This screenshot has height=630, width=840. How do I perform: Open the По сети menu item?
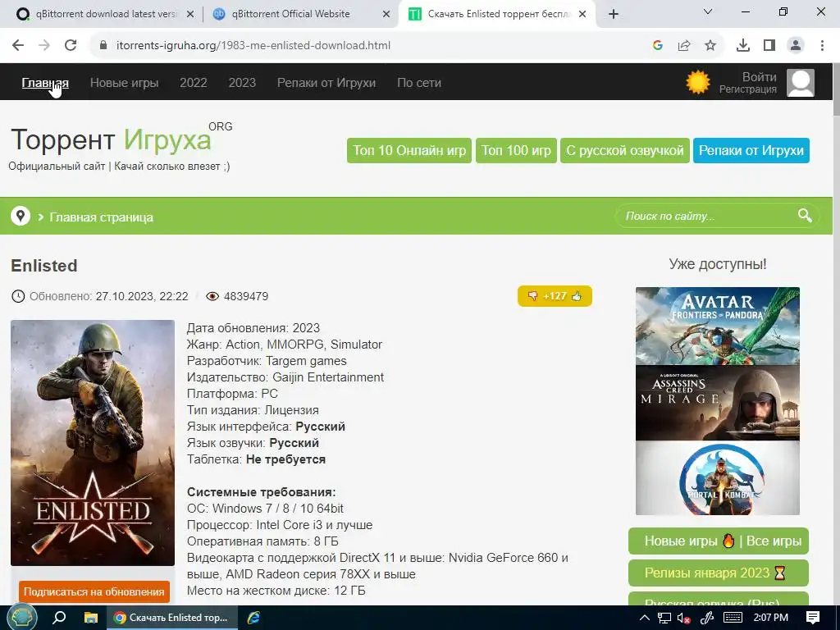pos(419,83)
